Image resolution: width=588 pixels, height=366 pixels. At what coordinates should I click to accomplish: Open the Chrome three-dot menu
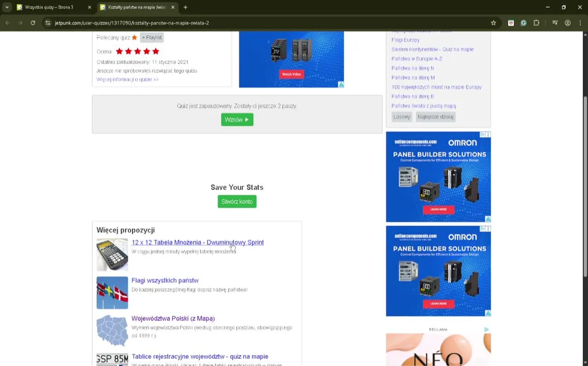coord(580,23)
